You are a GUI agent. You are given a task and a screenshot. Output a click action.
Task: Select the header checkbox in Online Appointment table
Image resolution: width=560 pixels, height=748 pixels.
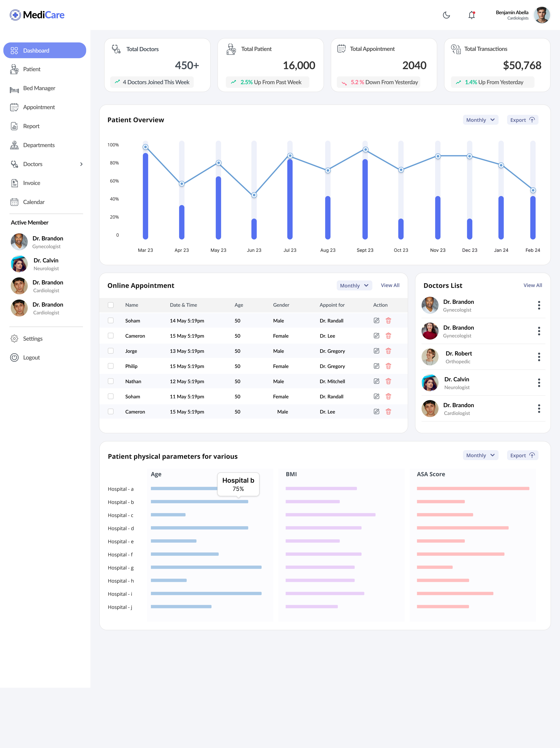point(111,305)
